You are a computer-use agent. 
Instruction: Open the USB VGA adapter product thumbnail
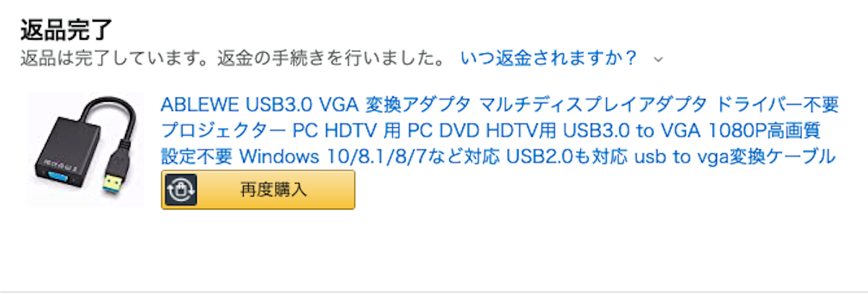click(x=85, y=150)
